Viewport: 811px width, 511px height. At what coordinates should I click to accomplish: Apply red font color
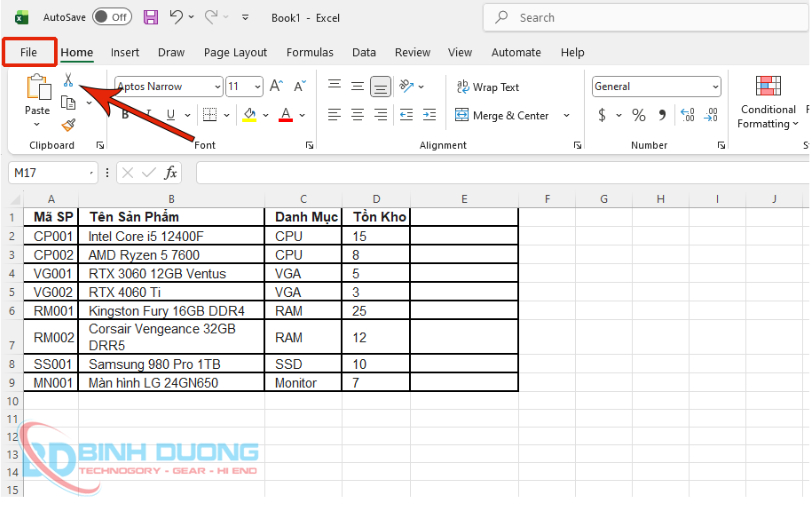286,115
